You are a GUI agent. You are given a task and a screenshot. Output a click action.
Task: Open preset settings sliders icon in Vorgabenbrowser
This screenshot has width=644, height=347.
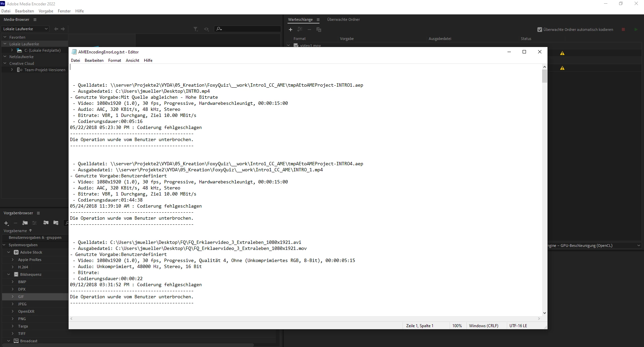click(x=34, y=223)
